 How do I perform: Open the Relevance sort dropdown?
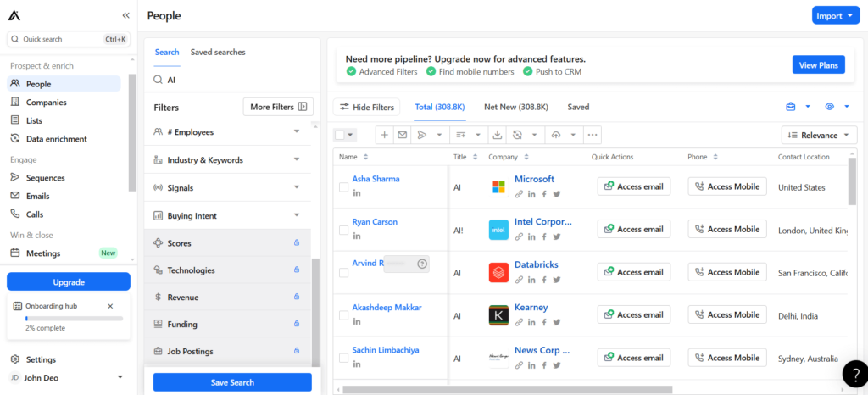pos(819,135)
